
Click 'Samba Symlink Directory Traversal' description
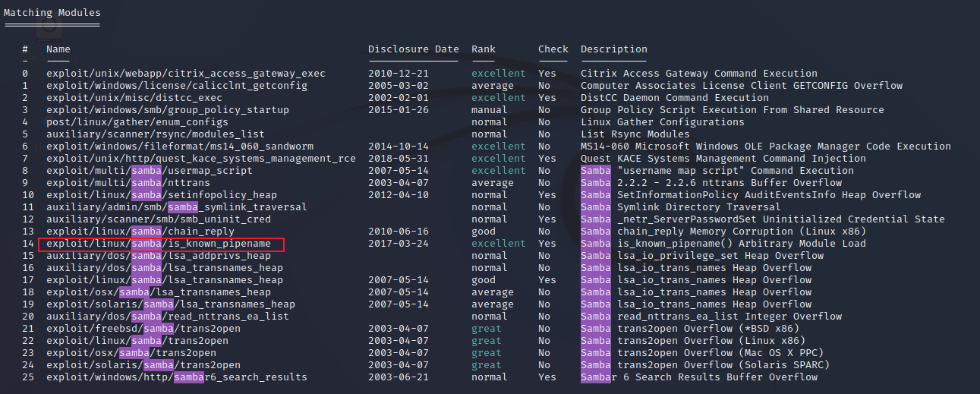681,207
